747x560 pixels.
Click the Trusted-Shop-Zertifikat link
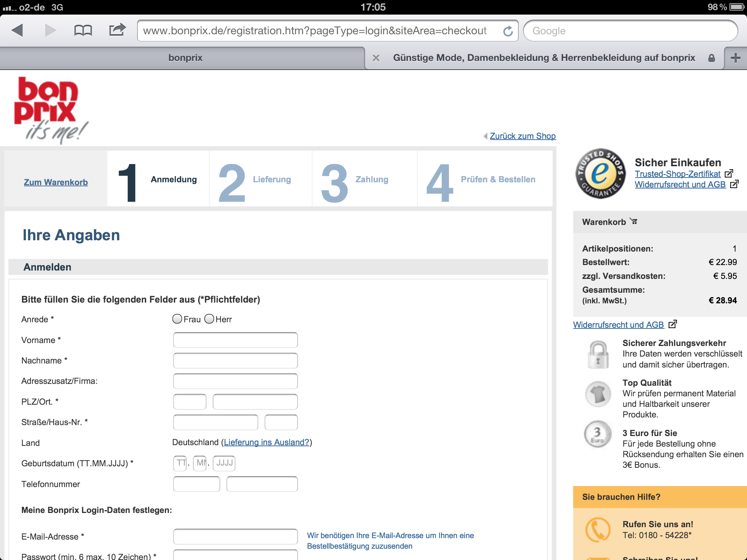coord(677,174)
